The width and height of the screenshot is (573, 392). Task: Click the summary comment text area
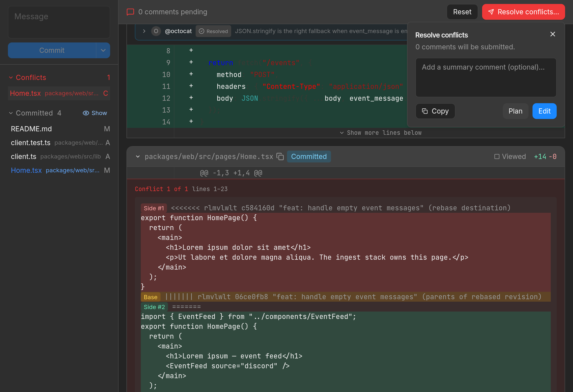point(486,78)
